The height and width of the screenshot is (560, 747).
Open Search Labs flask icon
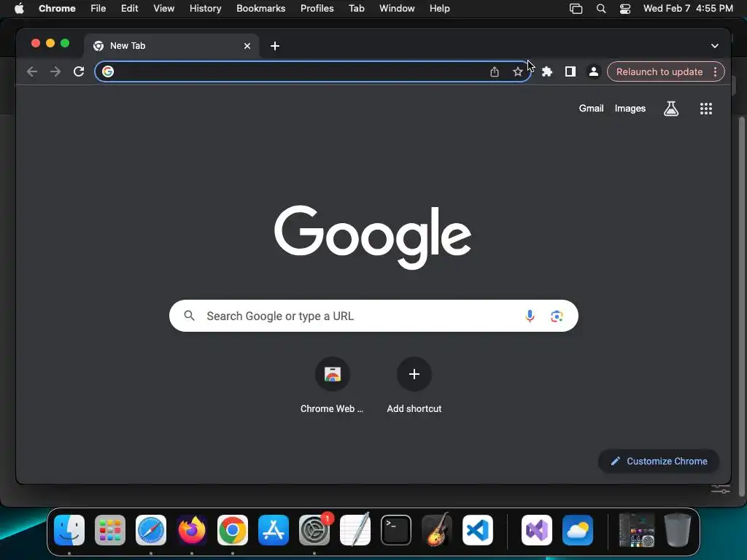pos(671,109)
